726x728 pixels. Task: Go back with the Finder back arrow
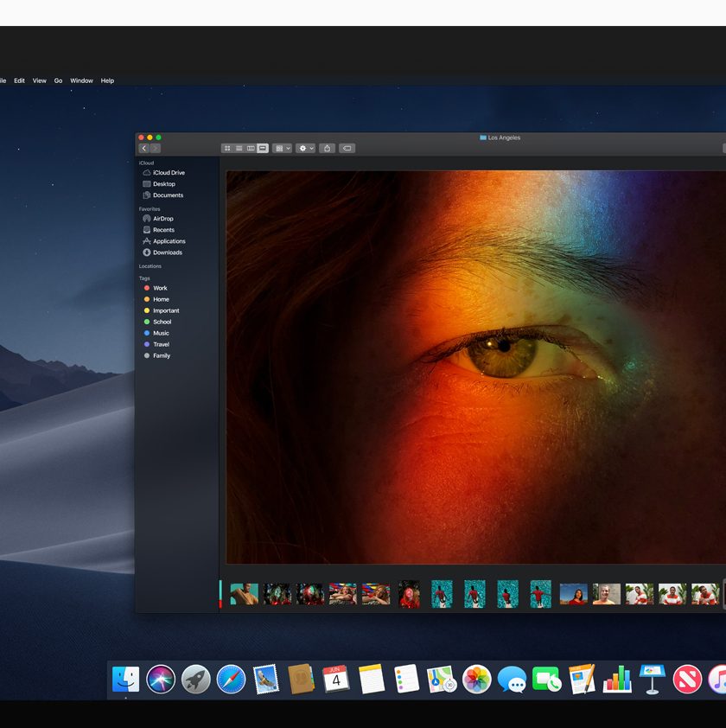pos(144,149)
